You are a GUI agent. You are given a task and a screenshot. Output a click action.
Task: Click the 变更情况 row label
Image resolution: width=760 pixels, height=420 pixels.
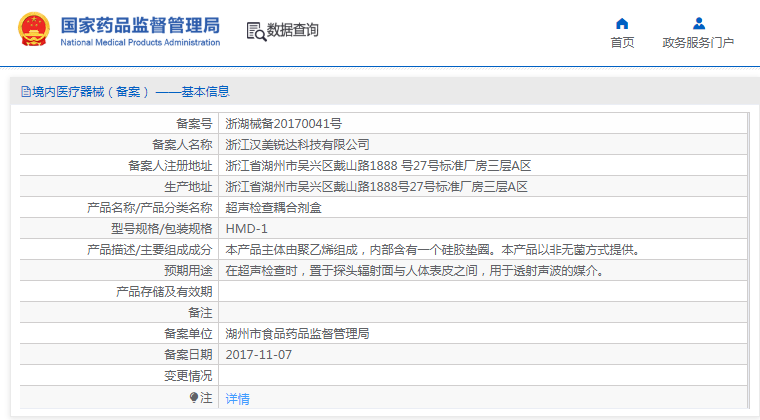tap(188, 375)
